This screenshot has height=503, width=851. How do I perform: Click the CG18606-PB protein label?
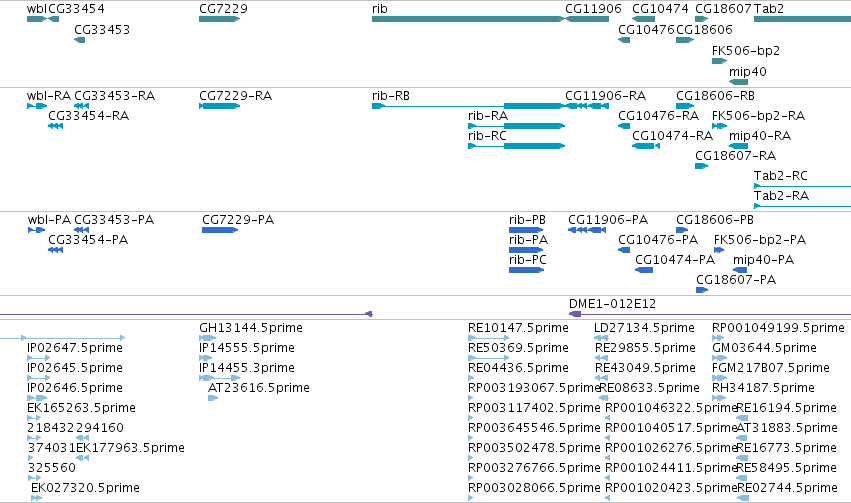point(715,220)
